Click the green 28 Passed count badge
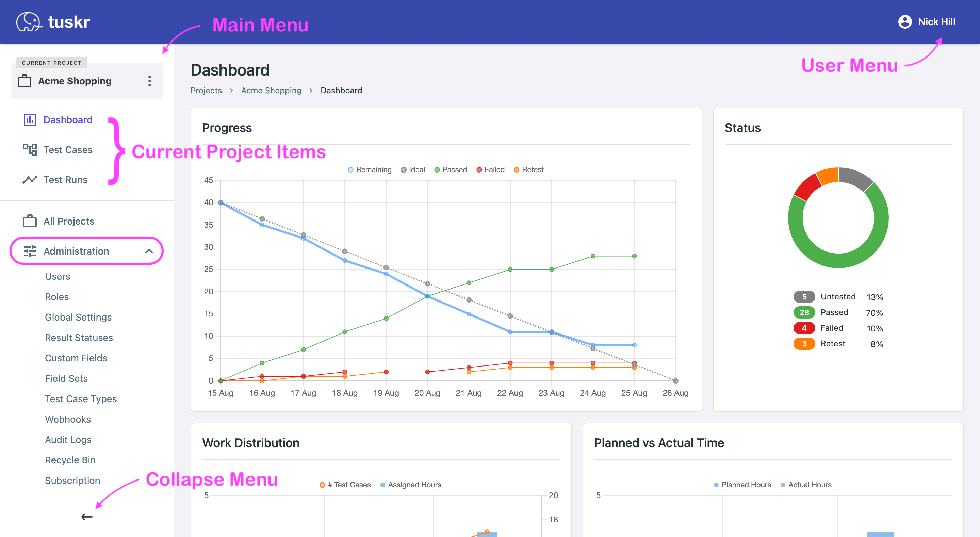 tap(804, 312)
